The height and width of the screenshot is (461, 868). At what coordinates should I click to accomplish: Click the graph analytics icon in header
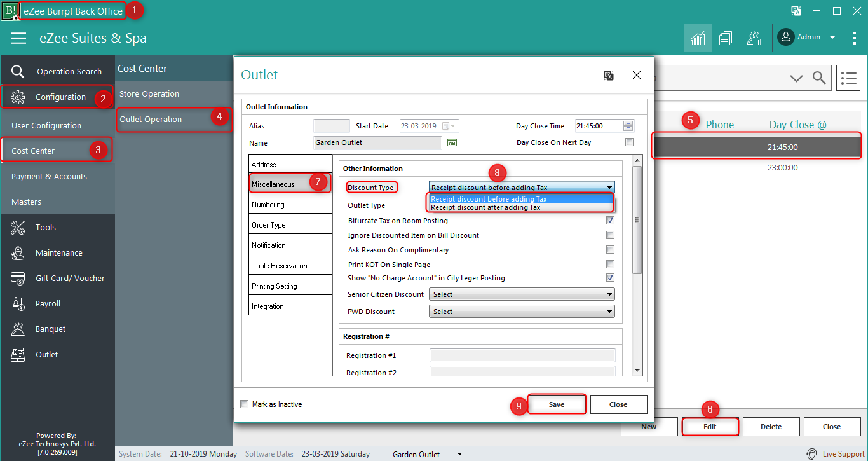tap(754, 38)
